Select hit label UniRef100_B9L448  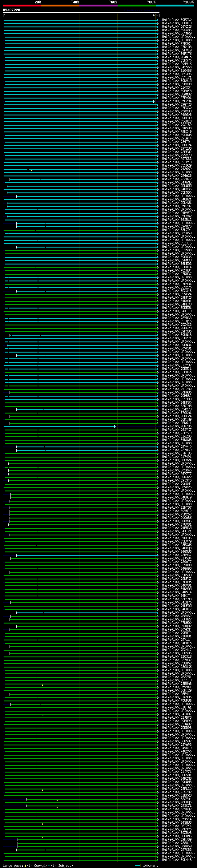(177, 860)
